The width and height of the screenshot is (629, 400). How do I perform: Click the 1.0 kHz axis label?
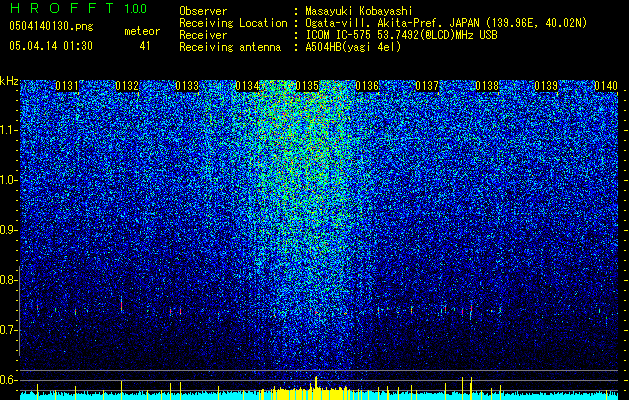(x=9, y=180)
